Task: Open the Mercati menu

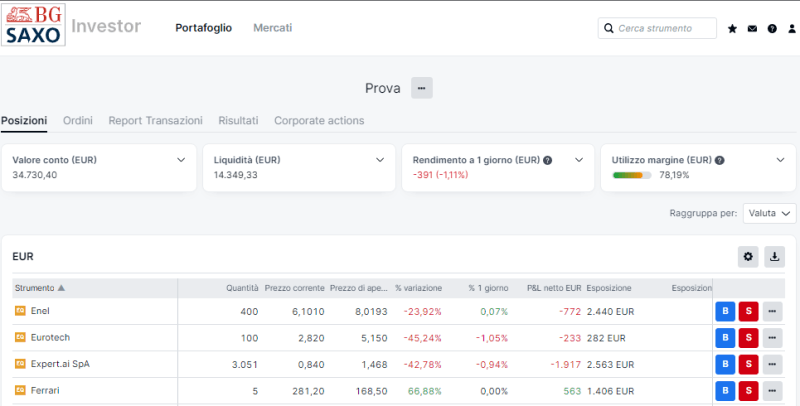Action: point(272,28)
